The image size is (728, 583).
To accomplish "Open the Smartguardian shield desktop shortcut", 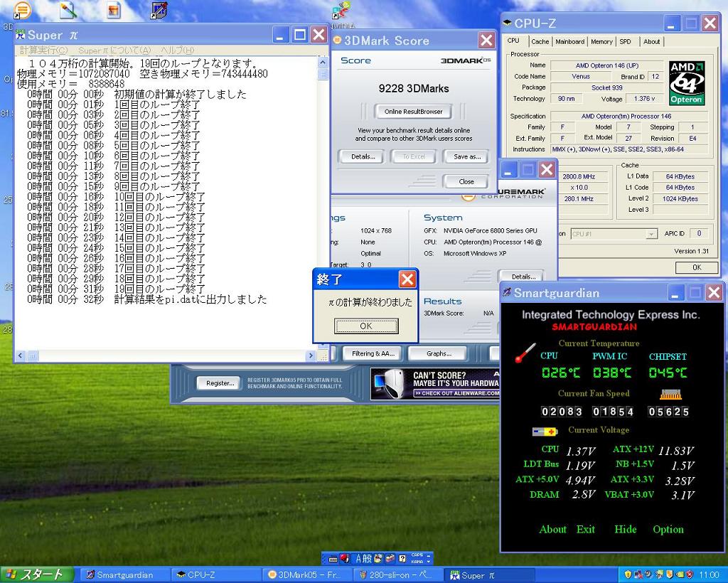I will (x=159, y=10).
